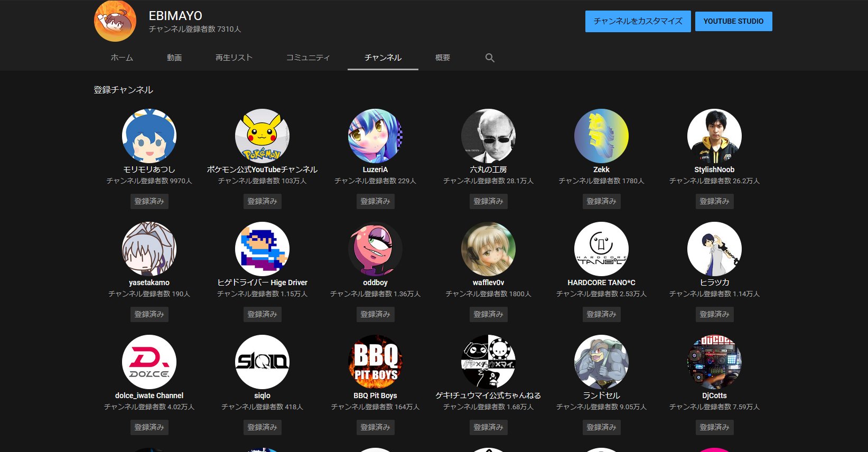
Task: Open oddboy channel avatar
Action: coord(375,249)
